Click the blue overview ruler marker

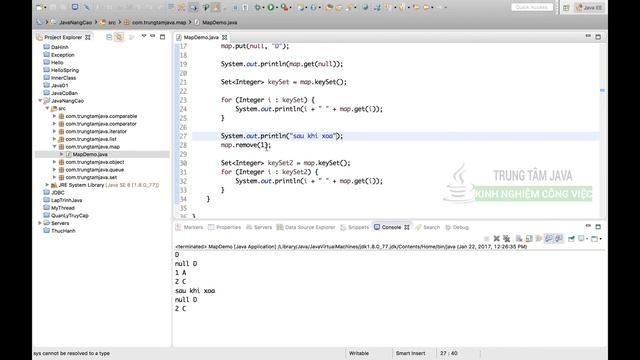coord(602,90)
